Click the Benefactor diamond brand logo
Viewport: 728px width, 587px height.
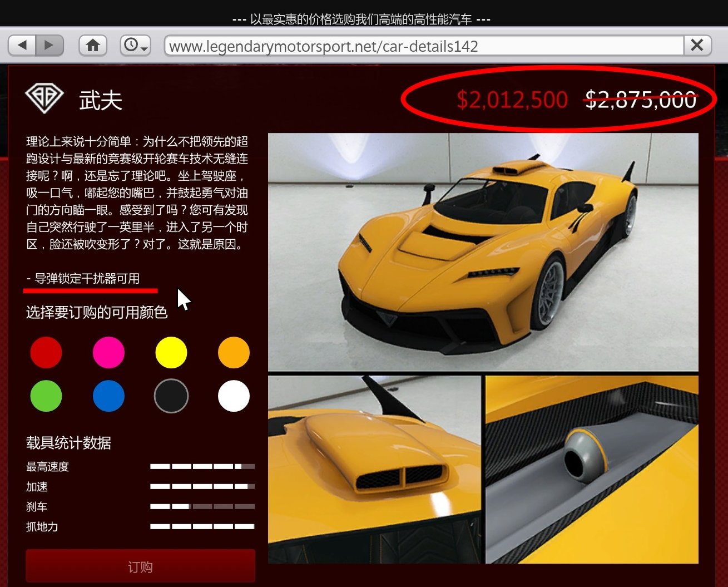tap(44, 99)
